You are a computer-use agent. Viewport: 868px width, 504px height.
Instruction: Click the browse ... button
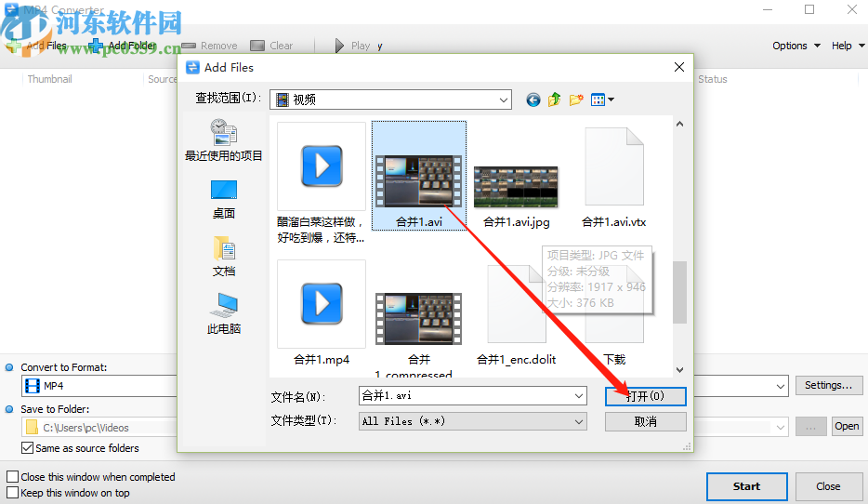[811, 427]
